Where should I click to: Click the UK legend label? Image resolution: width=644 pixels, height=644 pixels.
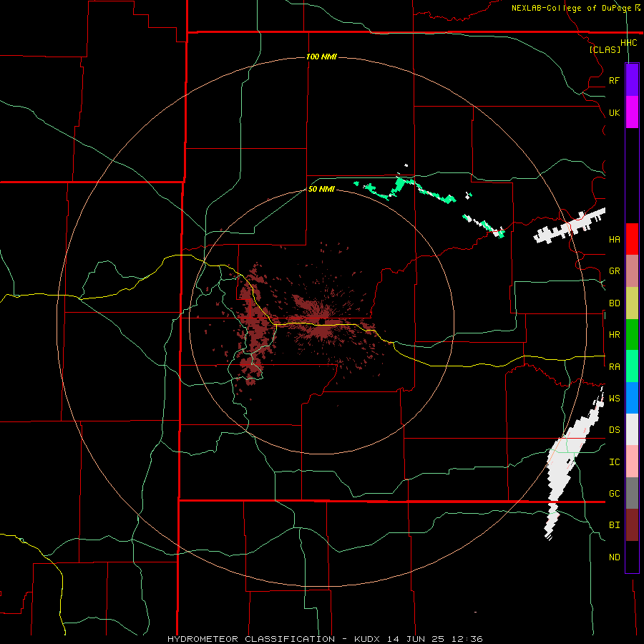click(x=614, y=112)
